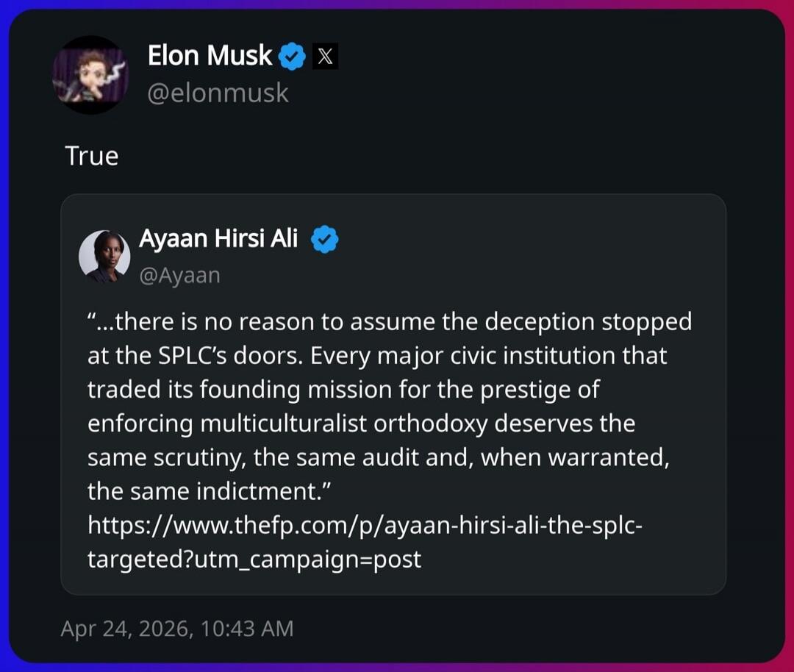Click Ayaan Hirsi Ali's verified checkmark badge

coord(326,237)
